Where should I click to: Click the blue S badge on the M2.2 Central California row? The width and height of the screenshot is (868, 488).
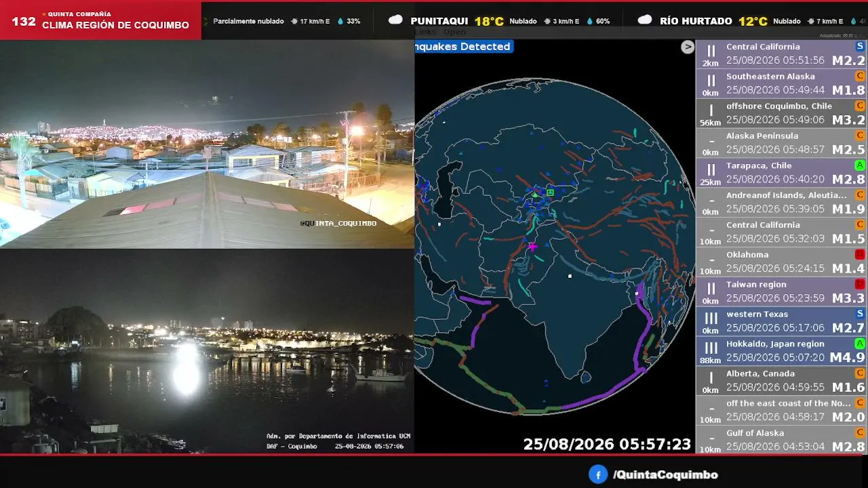(x=860, y=46)
